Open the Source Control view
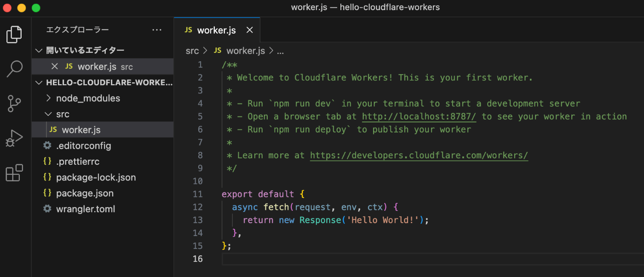 coord(14,104)
